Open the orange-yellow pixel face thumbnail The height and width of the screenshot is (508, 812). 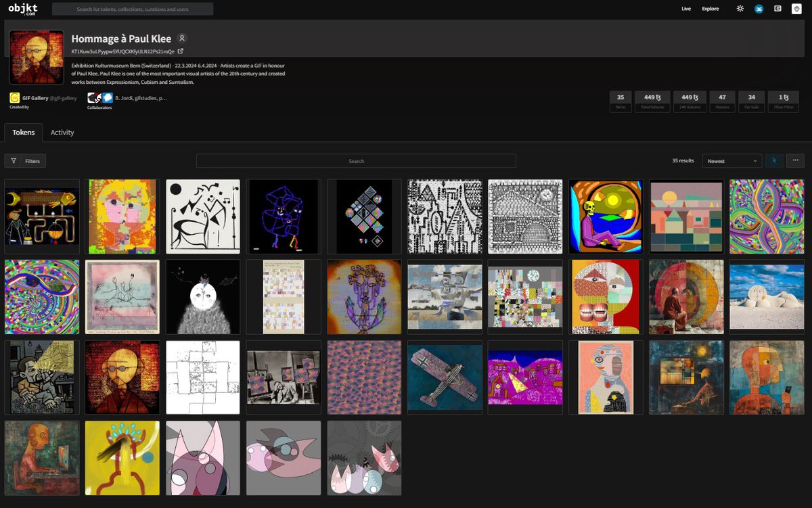pyautogui.click(x=122, y=216)
